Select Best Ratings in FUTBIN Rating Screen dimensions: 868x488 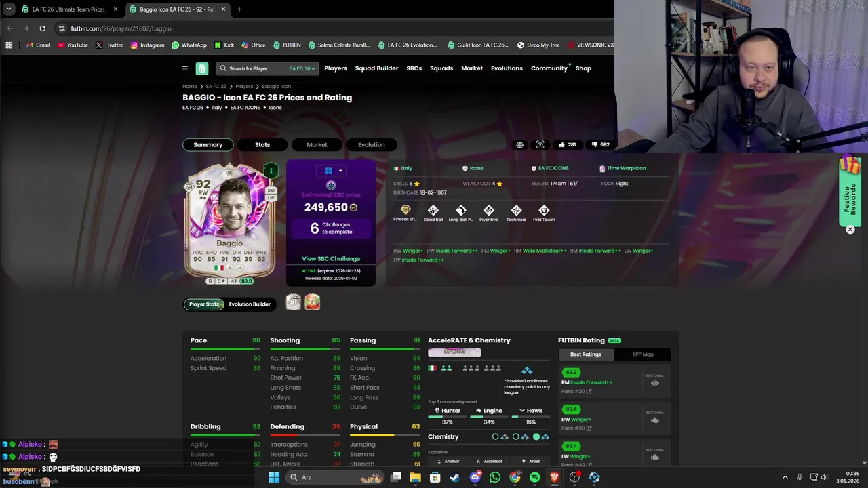tap(586, 354)
